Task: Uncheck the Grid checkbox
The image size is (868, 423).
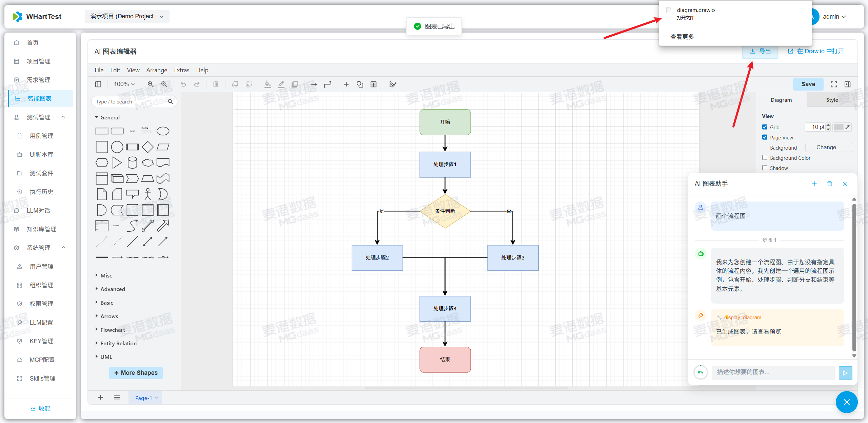Action: pos(765,127)
